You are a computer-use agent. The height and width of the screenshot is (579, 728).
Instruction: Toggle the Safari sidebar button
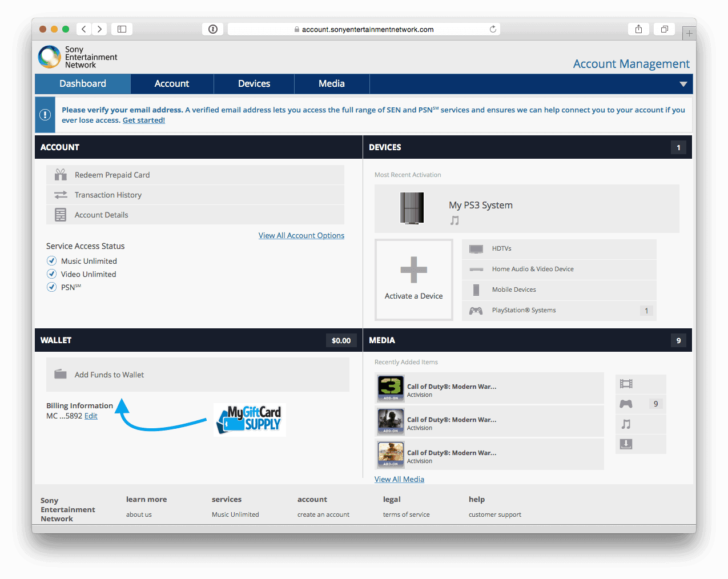(x=122, y=29)
